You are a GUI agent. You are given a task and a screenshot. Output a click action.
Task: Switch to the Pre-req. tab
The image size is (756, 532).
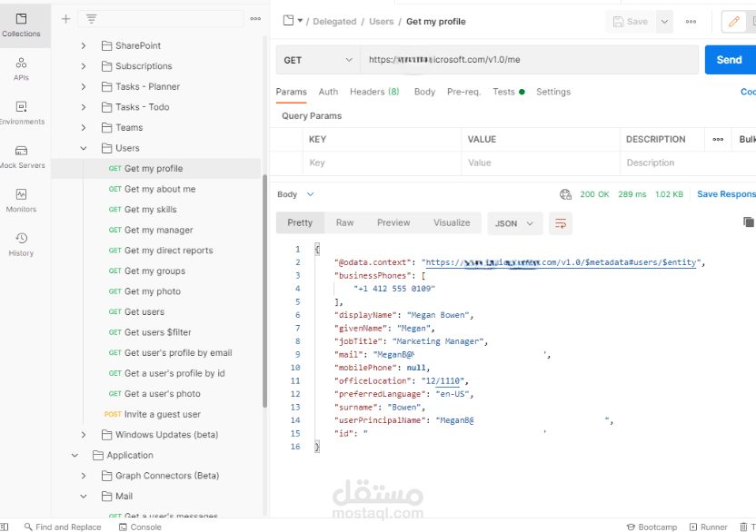click(463, 92)
